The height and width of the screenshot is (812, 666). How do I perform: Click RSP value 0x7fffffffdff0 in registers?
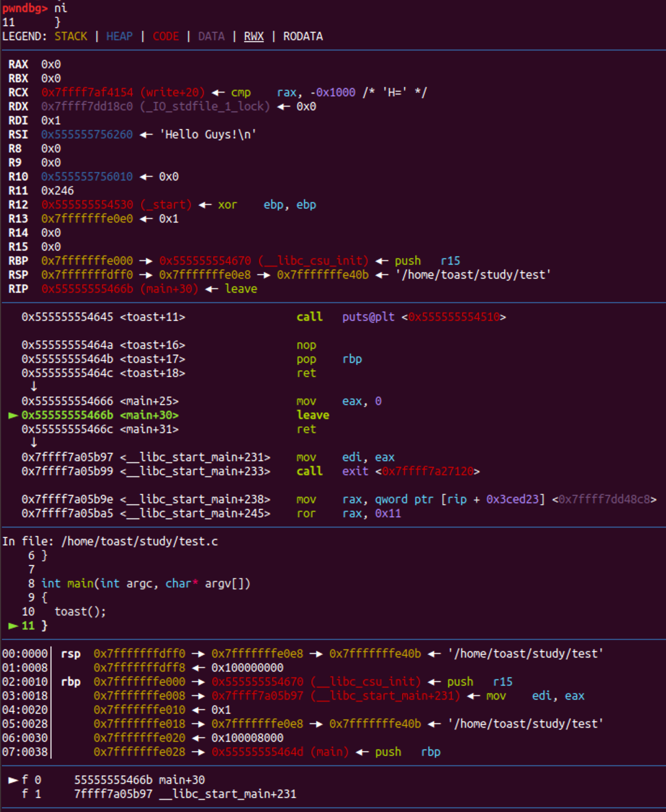[87, 275]
